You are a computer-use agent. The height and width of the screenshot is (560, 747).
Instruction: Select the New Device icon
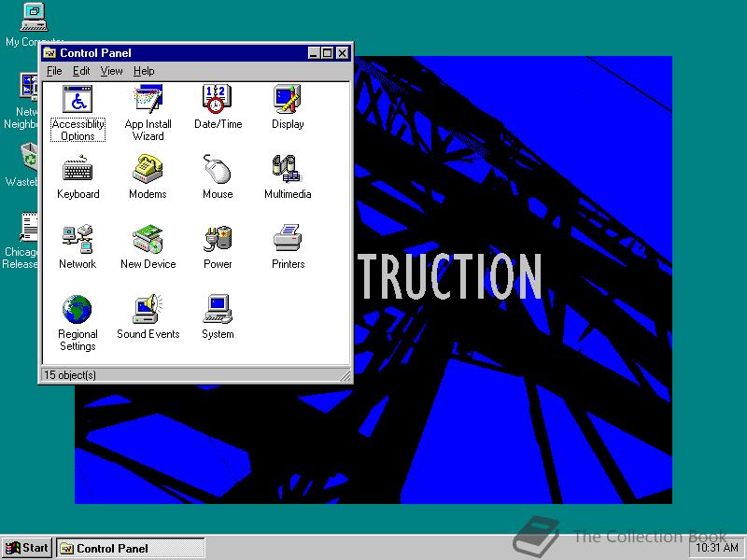click(148, 239)
